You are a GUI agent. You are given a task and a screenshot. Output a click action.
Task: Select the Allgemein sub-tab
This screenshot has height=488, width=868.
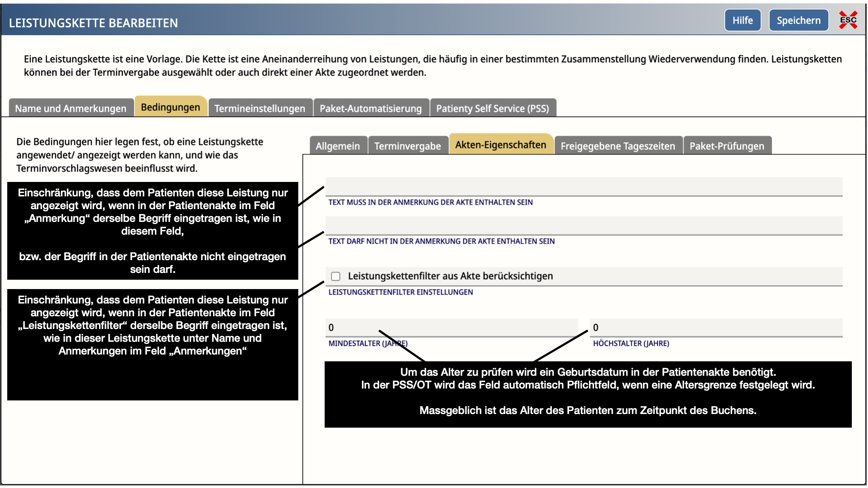(338, 146)
